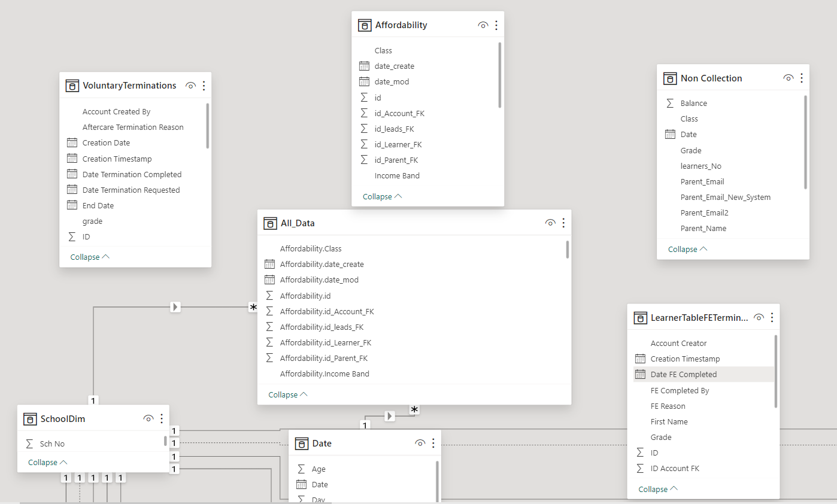Open more options for LearnerTableFETermin table
Image resolution: width=837 pixels, height=504 pixels.
pos(772,317)
